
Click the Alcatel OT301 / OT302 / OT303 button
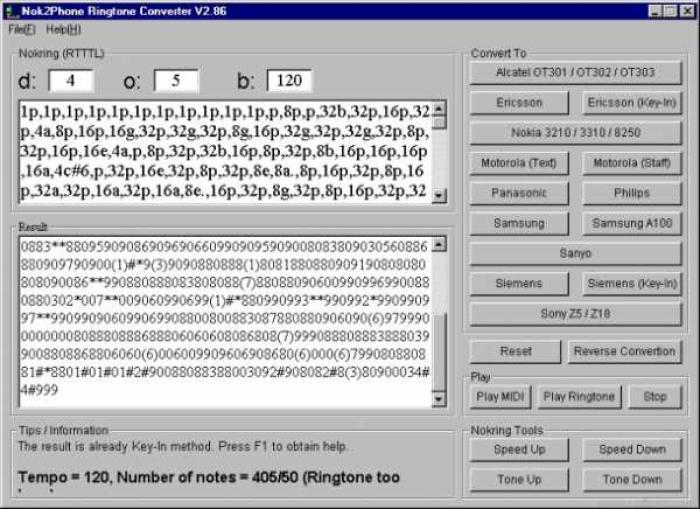click(575, 72)
